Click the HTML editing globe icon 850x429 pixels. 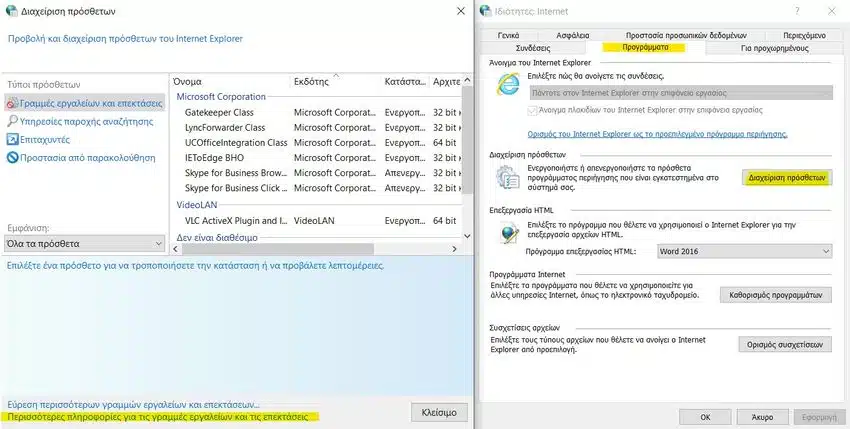tap(508, 233)
